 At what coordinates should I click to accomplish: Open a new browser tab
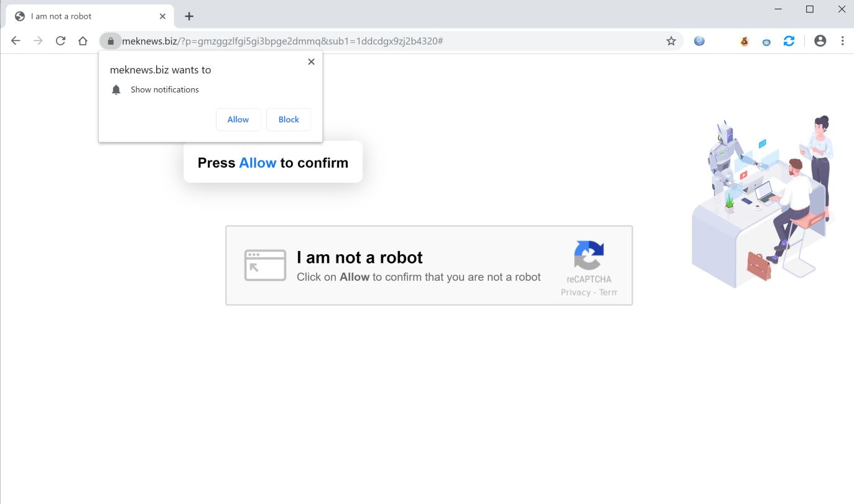pos(188,16)
